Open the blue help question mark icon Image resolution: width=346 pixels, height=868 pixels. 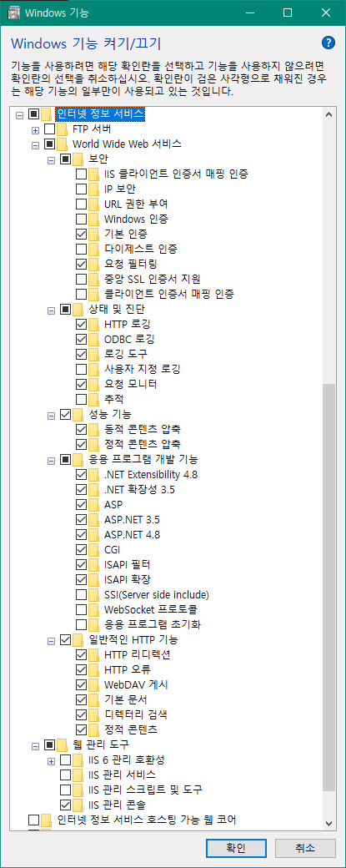click(328, 43)
